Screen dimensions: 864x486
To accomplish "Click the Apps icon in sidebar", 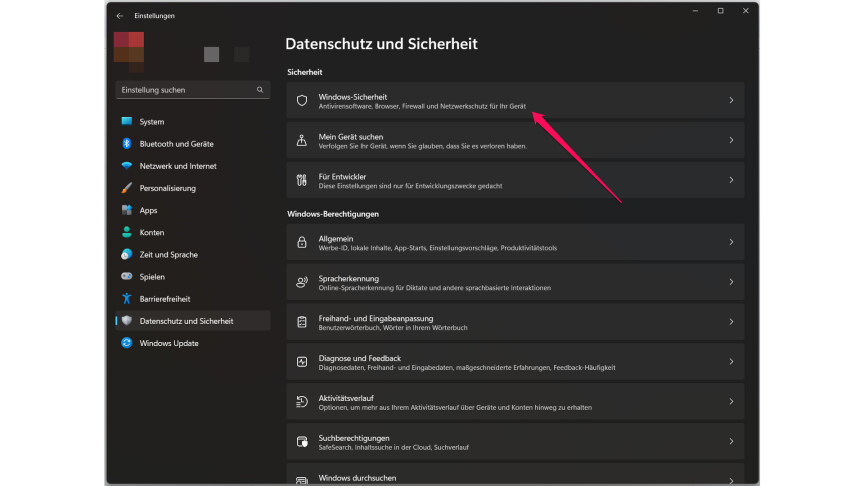I will pos(127,210).
